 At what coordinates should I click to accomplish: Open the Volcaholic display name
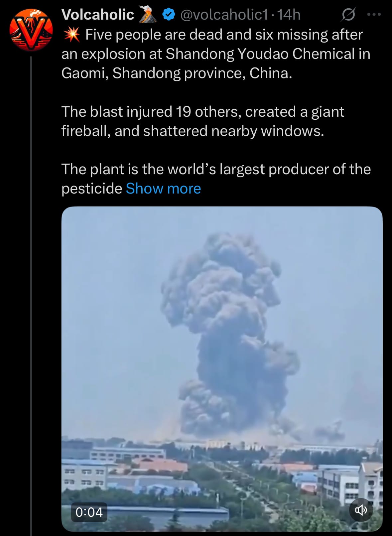click(98, 15)
